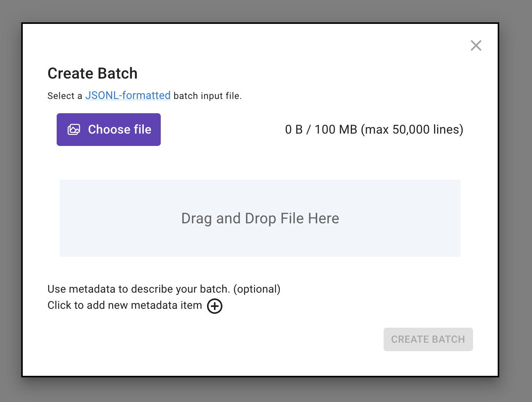
Task: Close the Create Batch dialog with X
Action: click(x=476, y=45)
